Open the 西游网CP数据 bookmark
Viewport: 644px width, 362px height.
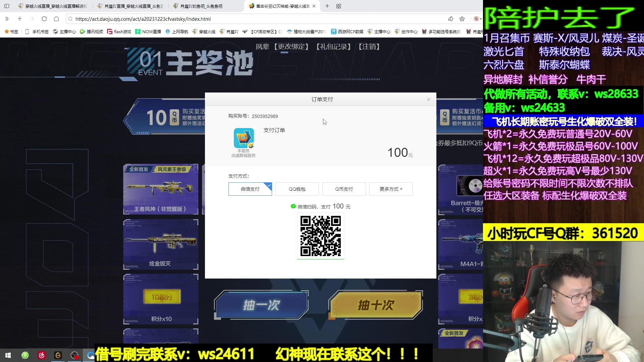tap(347, 32)
